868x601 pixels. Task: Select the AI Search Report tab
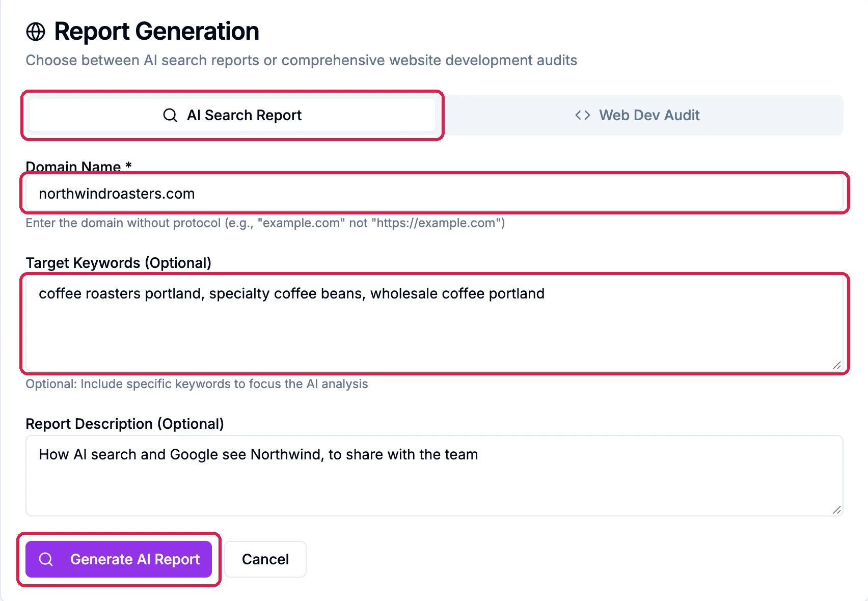coord(232,115)
